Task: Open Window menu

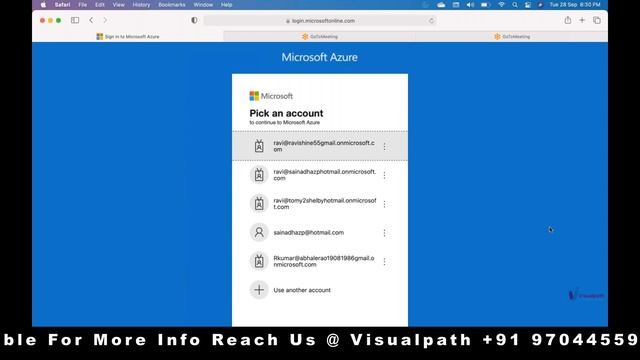Action: pos(203,5)
